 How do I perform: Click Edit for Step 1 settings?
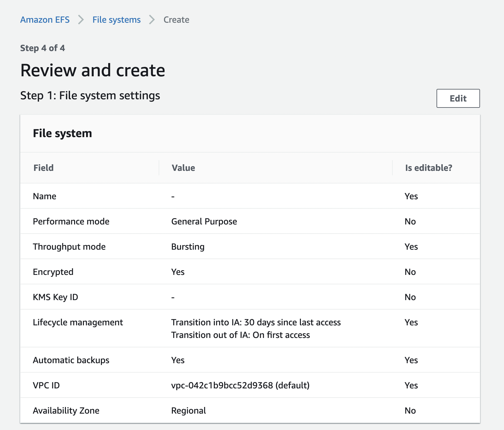coord(458,98)
